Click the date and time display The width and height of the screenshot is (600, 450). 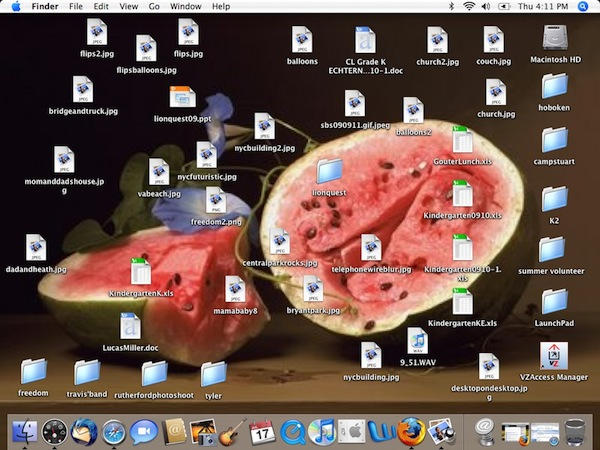(548, 7)
